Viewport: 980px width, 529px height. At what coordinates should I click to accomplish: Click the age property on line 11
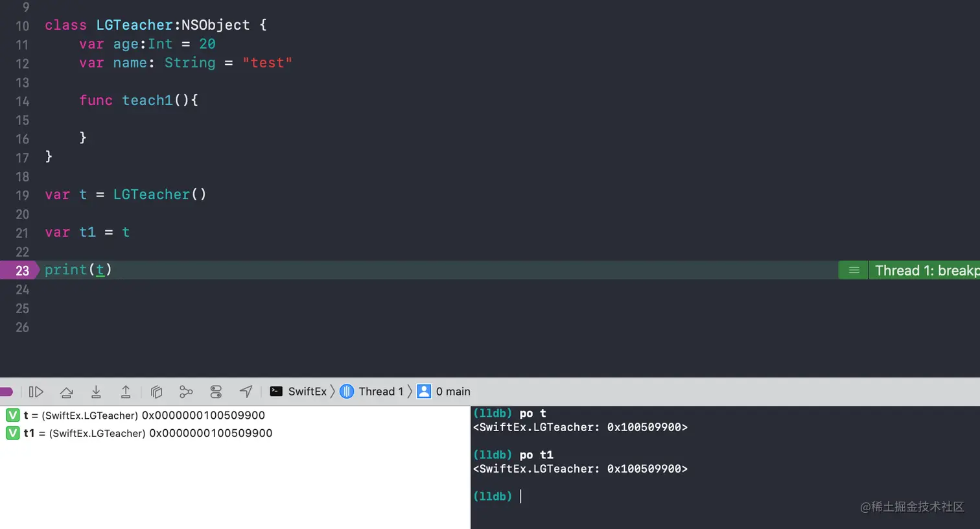tap(126, 44)
